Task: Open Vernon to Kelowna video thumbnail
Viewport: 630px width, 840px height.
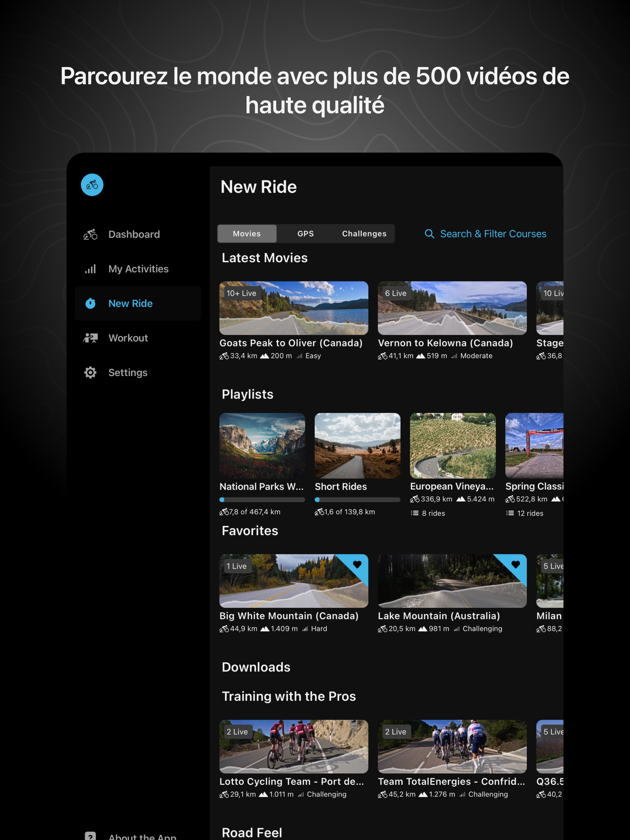Action: 452,308
